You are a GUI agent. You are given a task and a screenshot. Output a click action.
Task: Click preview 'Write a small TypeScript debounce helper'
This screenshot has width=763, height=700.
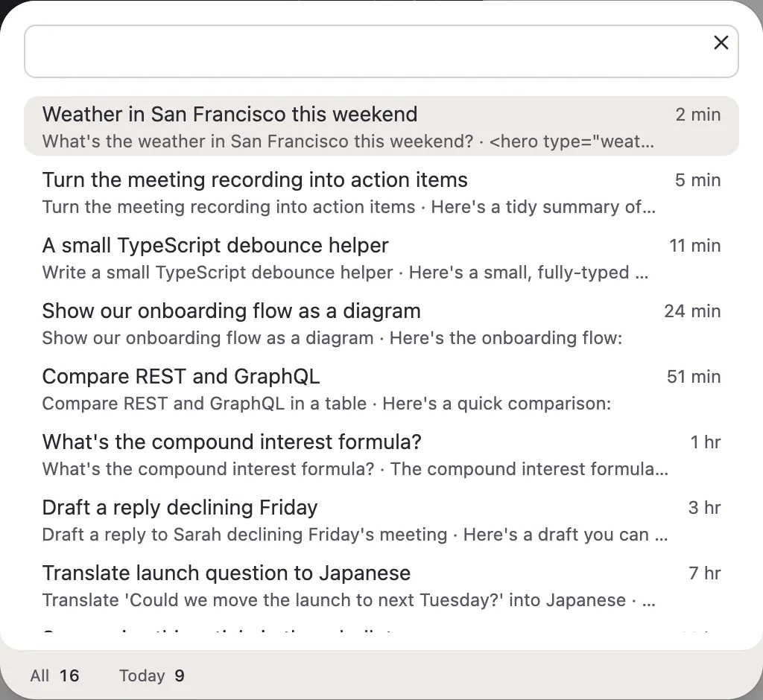click(x=218, y=273)
